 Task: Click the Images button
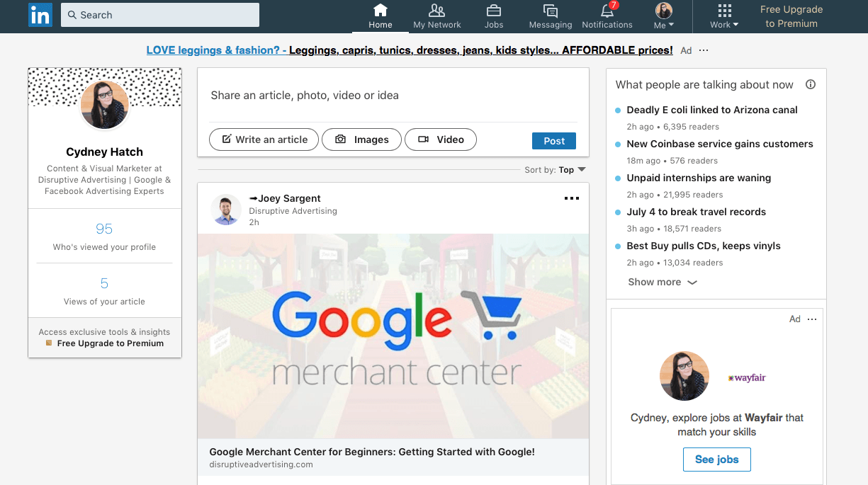pyautogui.click(x=361, y=139)
